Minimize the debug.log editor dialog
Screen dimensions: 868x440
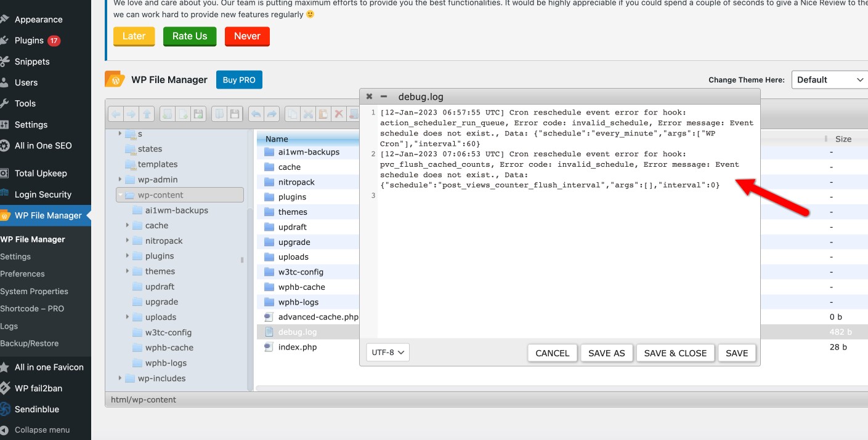tap(384, 97)
